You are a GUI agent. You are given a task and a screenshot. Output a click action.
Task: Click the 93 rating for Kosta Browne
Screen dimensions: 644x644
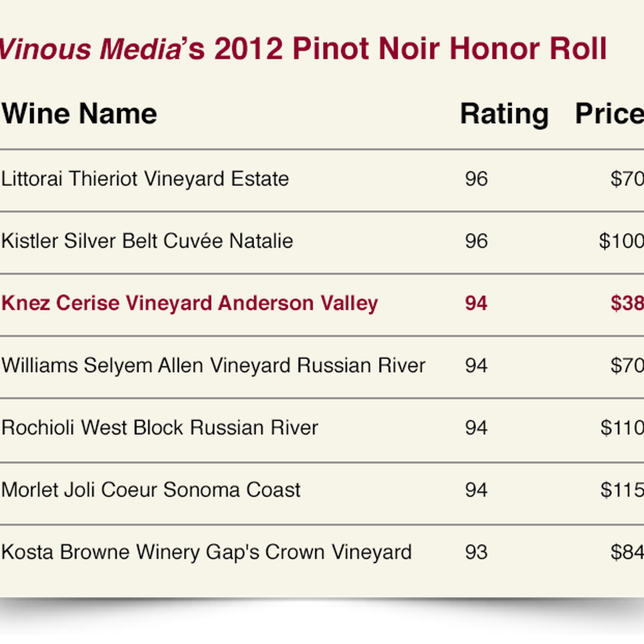coord(476,552)
